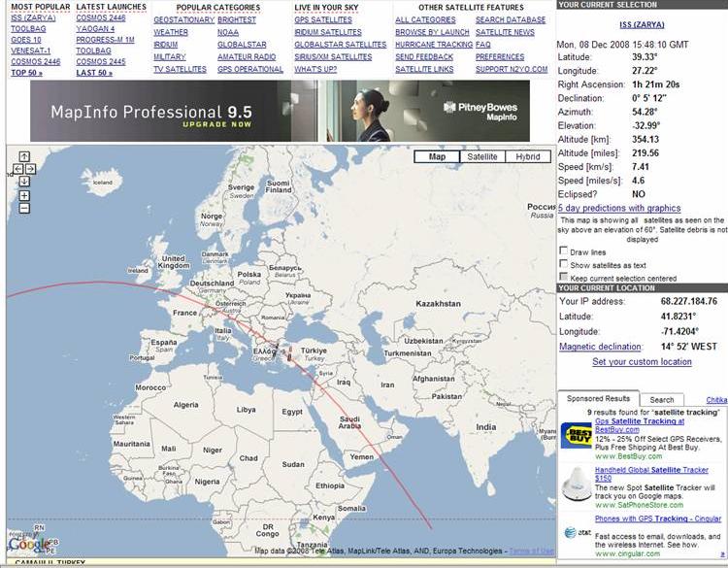Pan the map up with arrow button
Viewport: 728px width, 568px height.
click(24, 156)
